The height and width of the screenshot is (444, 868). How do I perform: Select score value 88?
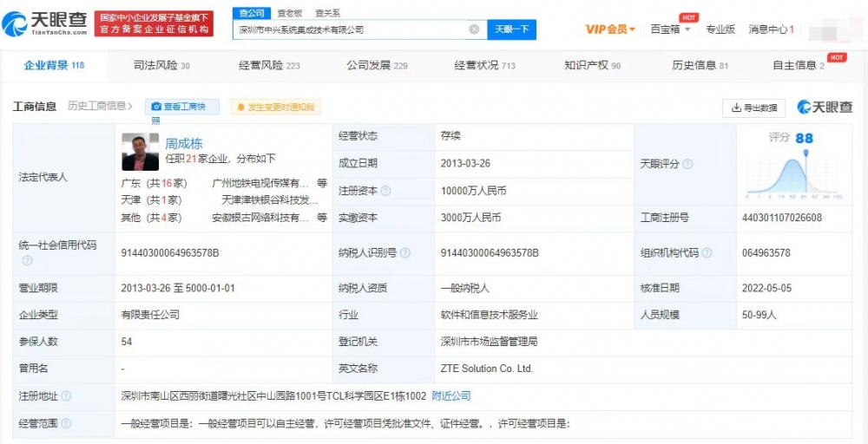point(804,138)
